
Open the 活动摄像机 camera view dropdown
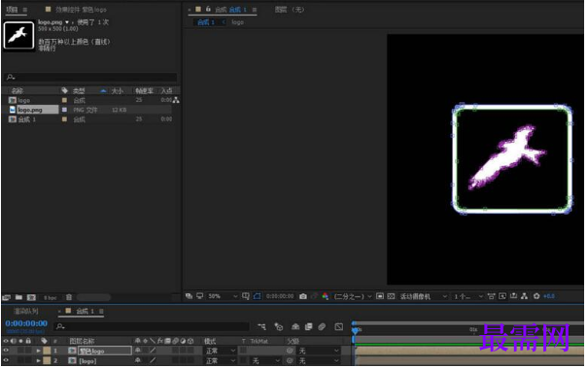point(424,296)
